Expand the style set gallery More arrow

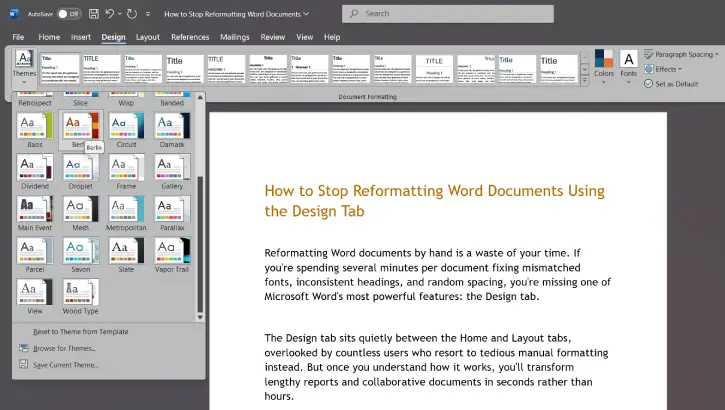pyautogui.click(x=584, y=80)
